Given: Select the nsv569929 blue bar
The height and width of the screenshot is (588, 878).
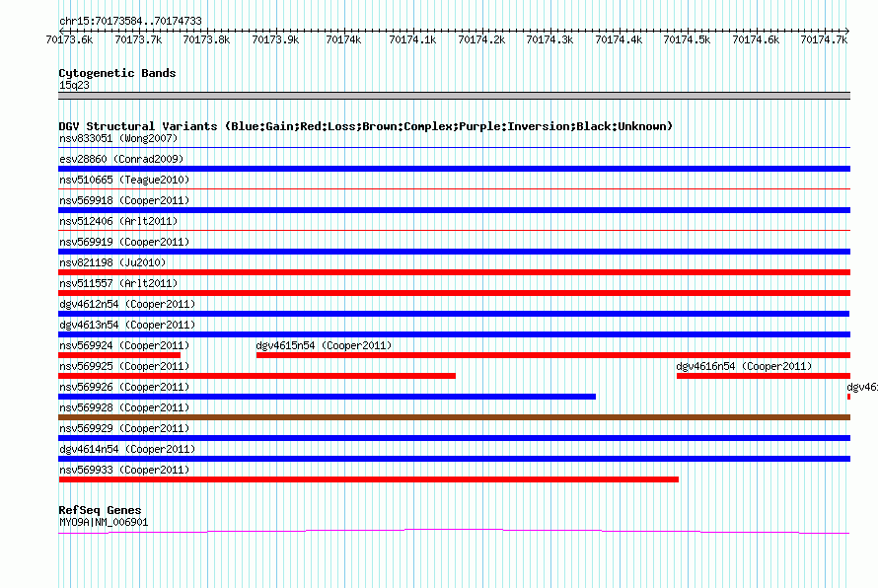Looking at the screenshot, I should pos(454,438).
